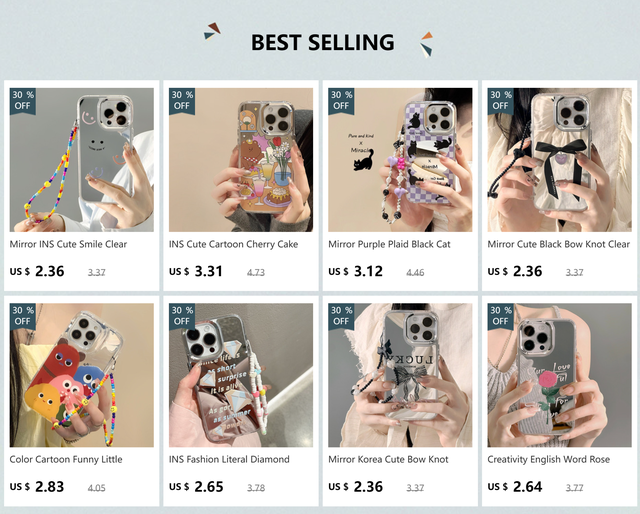
Task: Click the 'Creativity English Word Rose' title
Action: click(548, 459)
